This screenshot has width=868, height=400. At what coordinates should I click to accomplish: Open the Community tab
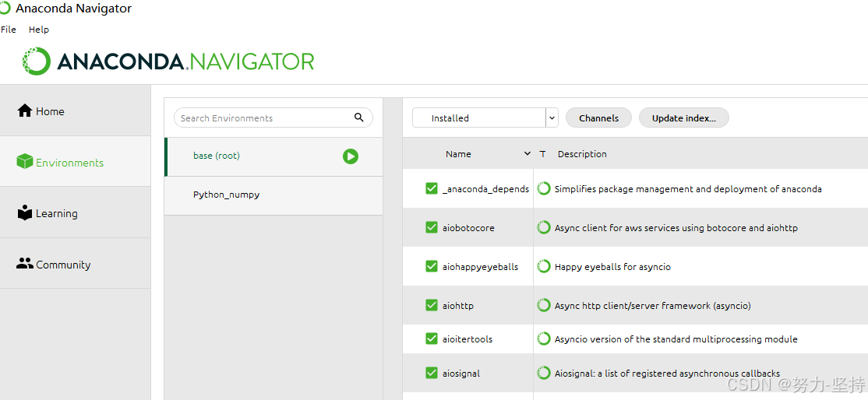pos(76,264)
